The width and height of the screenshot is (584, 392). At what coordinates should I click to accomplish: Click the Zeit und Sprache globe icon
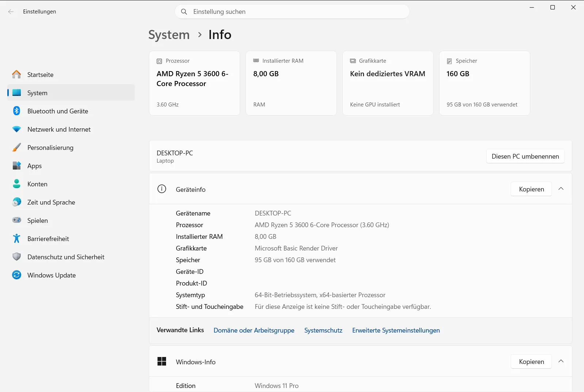[16, 202]
